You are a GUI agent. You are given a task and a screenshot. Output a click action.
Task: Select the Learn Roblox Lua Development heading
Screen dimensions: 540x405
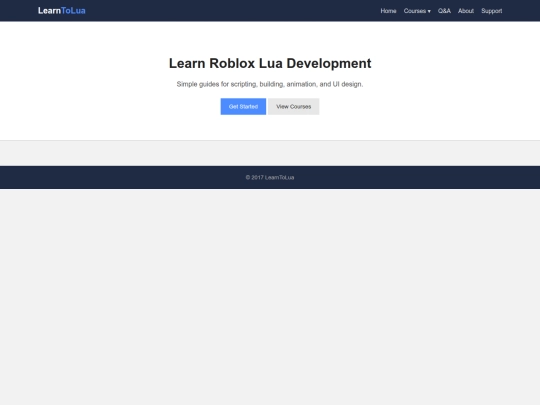[270, 63]
